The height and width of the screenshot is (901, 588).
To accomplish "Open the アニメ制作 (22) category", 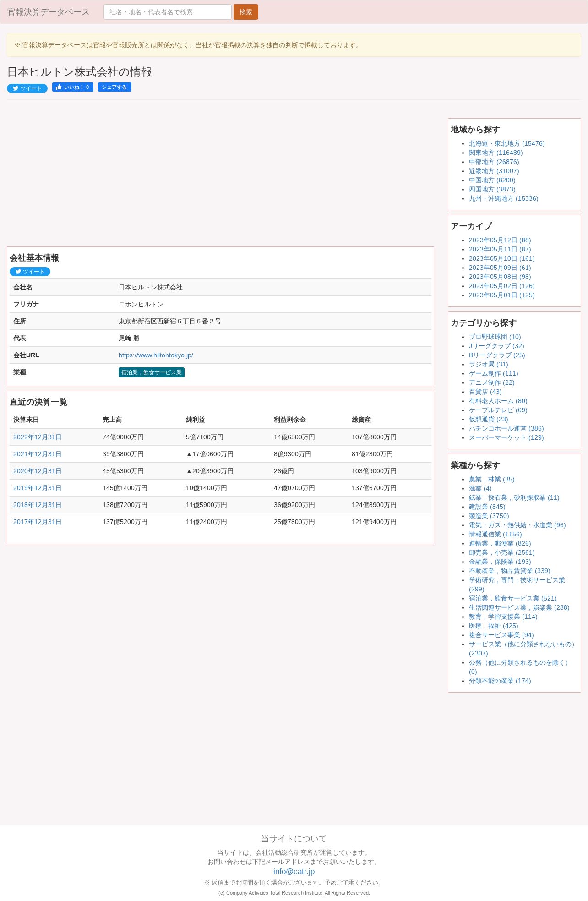I will pos(491,382).
